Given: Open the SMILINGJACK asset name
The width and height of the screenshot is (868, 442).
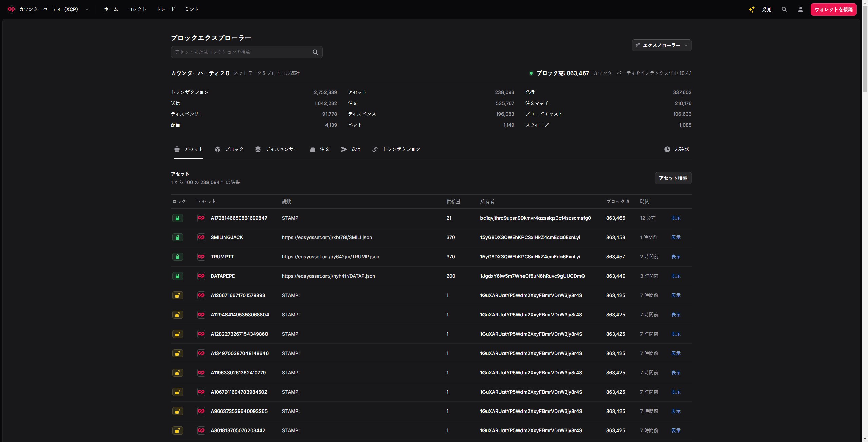Looking at the screenshot, I should 227,237.
